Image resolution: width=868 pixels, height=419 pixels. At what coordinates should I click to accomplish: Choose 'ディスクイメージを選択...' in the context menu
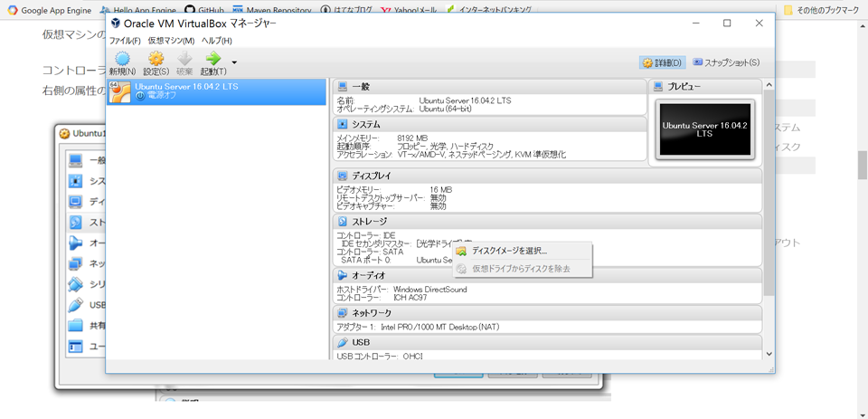tap(522, 251)
